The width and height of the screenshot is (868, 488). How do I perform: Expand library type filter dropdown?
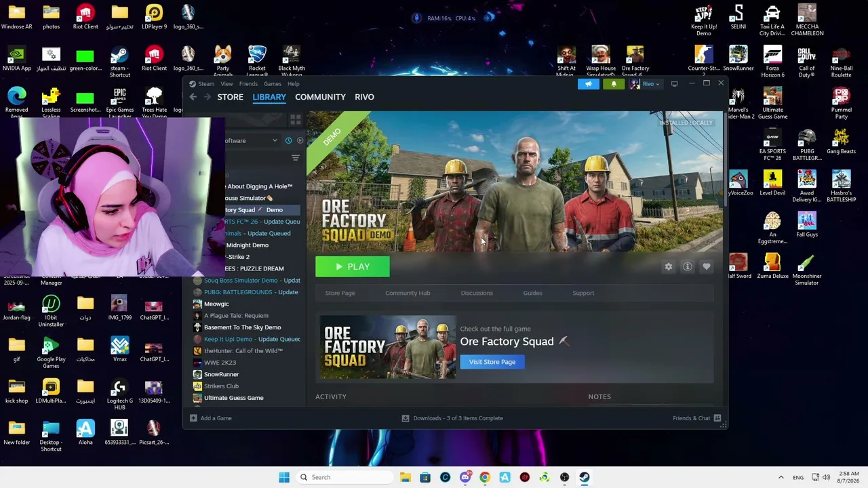coord(275,140)
